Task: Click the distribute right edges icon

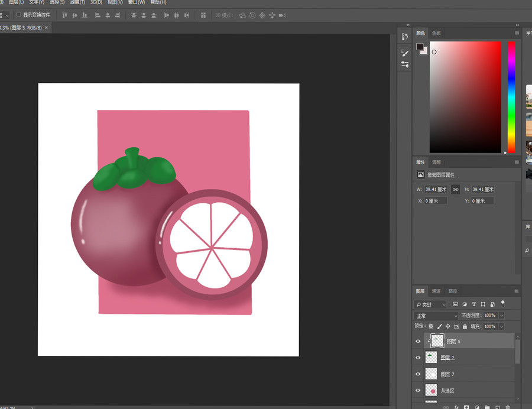Action: click(x=187, y=15)
